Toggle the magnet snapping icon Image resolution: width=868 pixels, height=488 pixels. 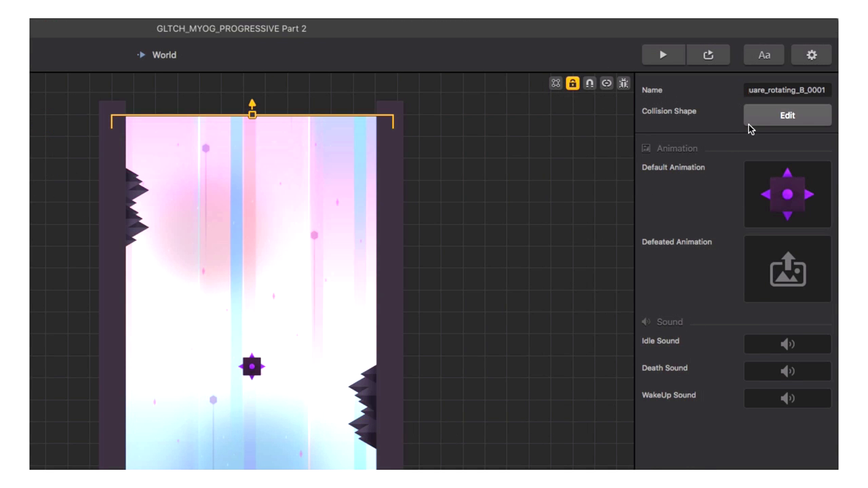coord(590,83)
